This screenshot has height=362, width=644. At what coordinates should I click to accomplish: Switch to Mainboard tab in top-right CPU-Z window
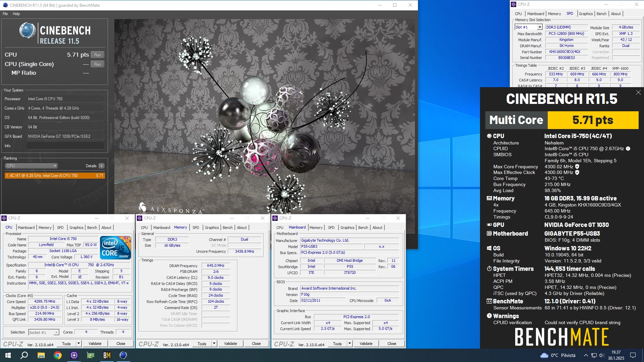coord(536,14)
